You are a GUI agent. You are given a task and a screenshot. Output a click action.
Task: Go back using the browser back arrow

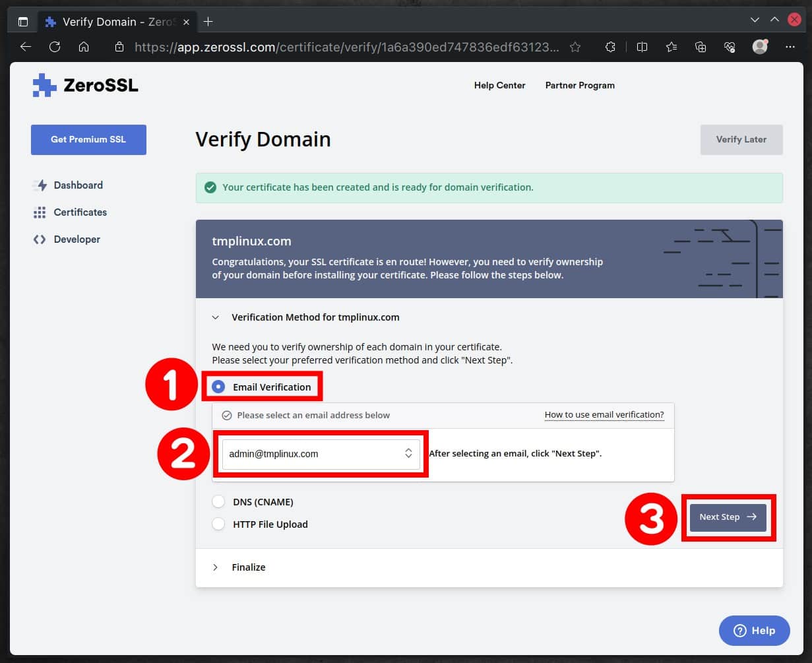25,47
